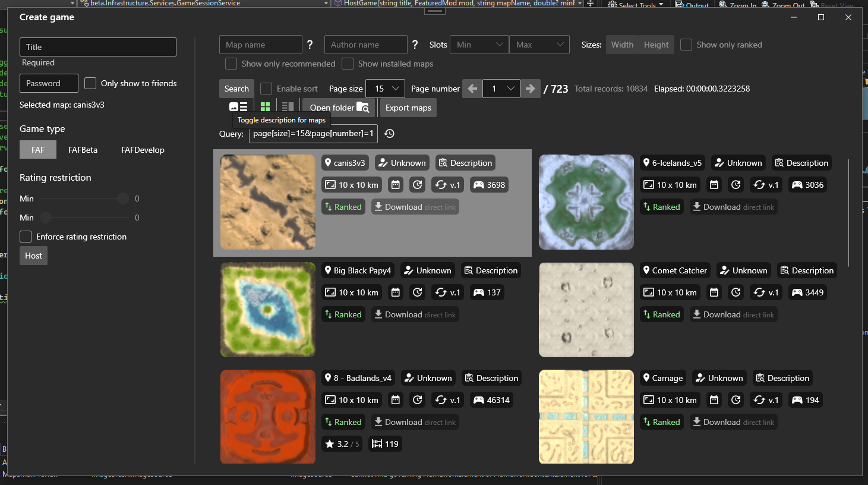The width and height of the screenshot is (868, 485).
Task: Check Show only recommended
Action: [231, 64]
